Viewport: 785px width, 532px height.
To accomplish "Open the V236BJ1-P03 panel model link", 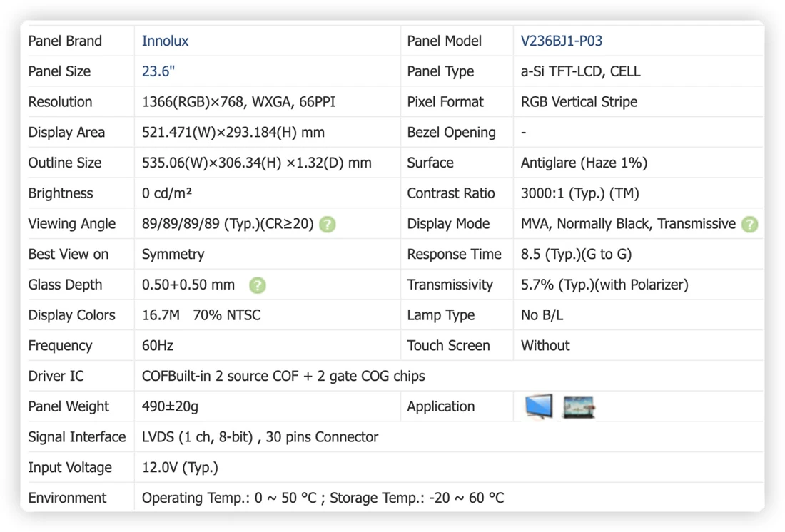I will (561, 41).
